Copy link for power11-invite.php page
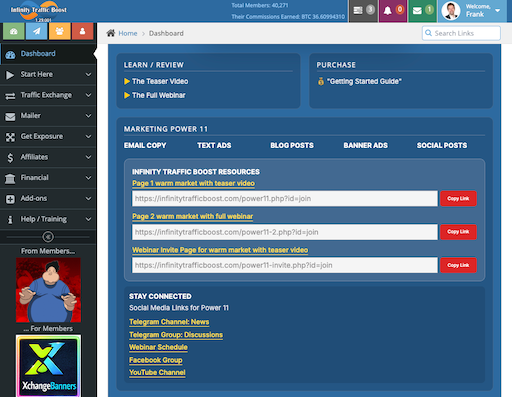This screenshot has height=397, width=512. (x=458, y=265)
